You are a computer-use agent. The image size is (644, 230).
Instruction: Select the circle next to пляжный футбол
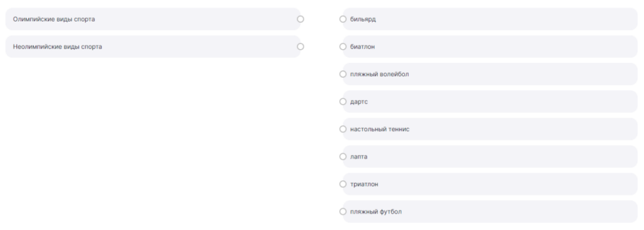point(343,212)
